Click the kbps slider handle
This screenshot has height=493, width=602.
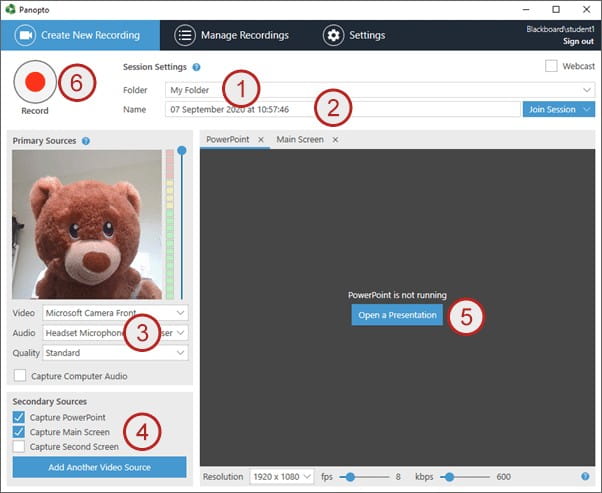[449, 477]
